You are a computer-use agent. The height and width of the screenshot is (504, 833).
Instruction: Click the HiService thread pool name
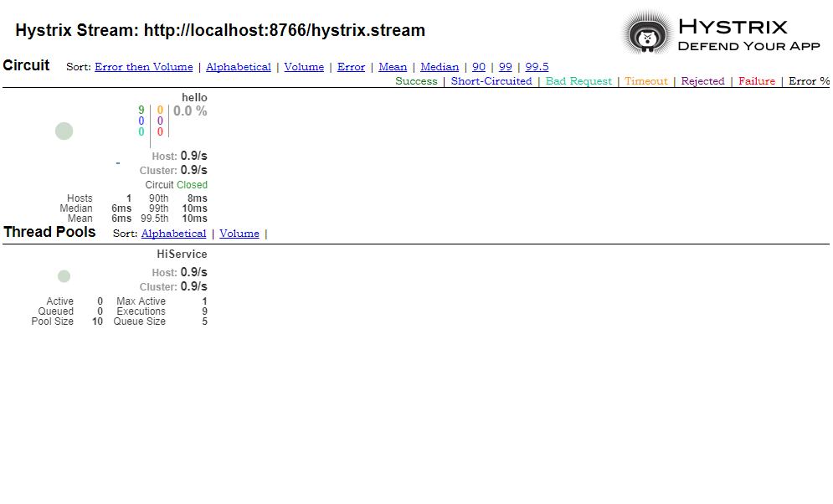182,255
